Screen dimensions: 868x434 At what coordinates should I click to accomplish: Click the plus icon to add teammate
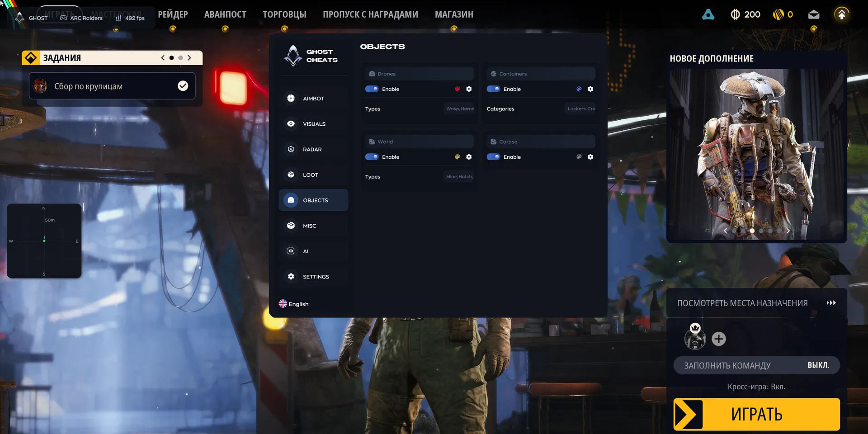pyautogui.click(x=719, y=339)
